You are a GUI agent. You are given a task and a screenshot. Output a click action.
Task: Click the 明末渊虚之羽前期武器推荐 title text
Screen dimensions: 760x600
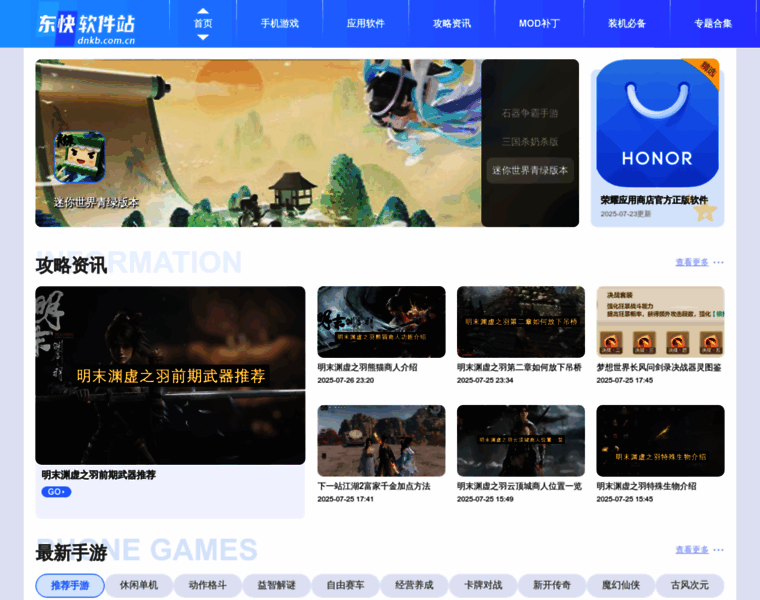pos(98,475)
